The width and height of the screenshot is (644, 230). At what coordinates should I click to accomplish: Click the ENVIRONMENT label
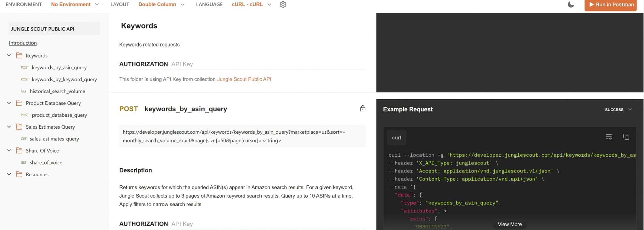(x=24, y=4)
